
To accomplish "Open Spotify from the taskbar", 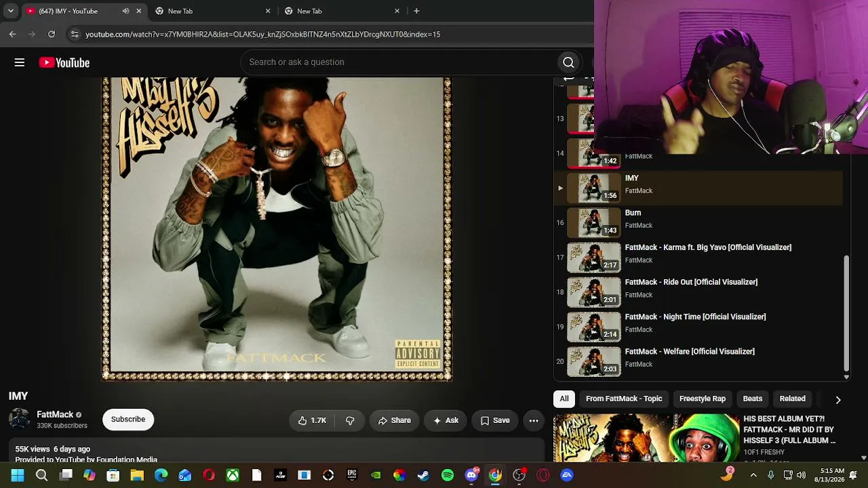I will 448,475.
